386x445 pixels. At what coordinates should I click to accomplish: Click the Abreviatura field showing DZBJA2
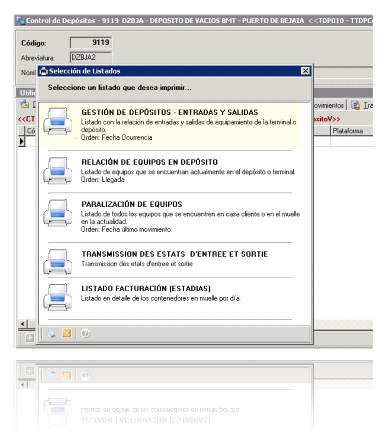pos(91,57)
